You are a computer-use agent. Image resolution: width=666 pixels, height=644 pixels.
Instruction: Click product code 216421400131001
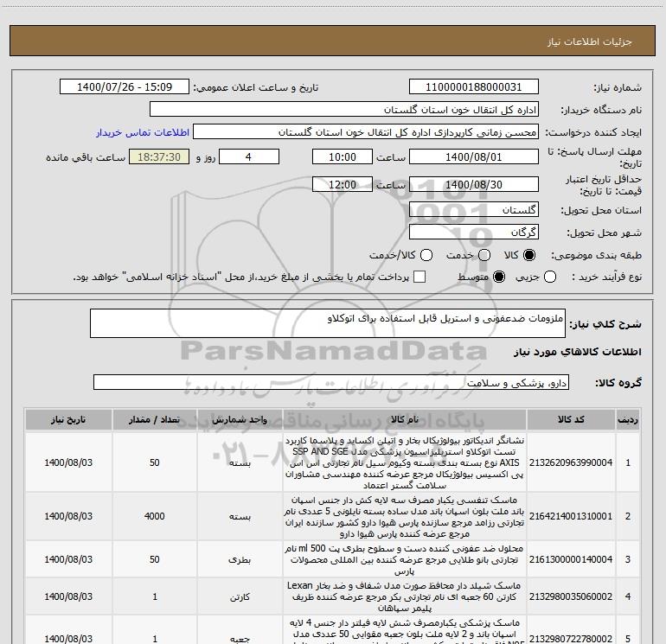(x=571, y=516)
